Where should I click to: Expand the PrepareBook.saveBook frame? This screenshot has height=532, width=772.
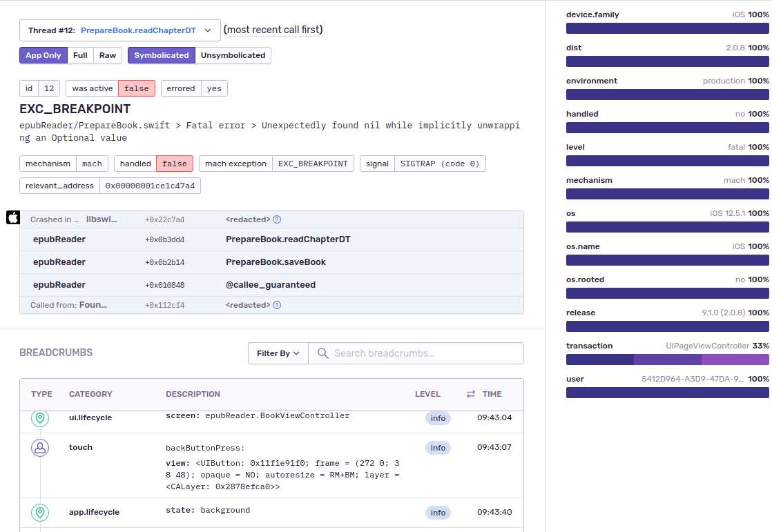[x=272, y=262]
